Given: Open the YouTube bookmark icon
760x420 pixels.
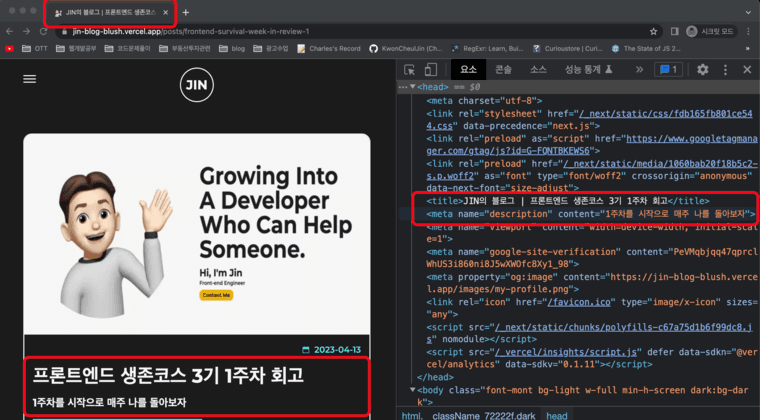Looking at the screenshot, I should click(x=10, y=48).
